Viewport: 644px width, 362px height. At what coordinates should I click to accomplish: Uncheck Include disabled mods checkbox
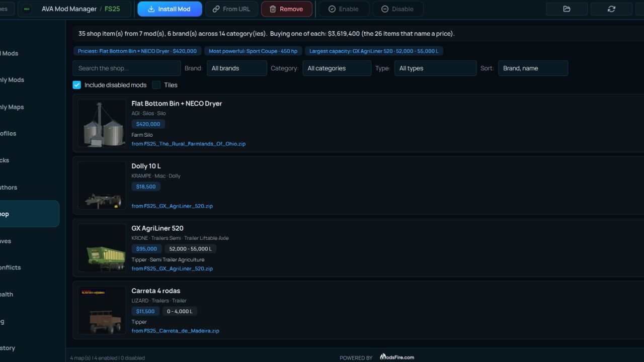point(77,85)
